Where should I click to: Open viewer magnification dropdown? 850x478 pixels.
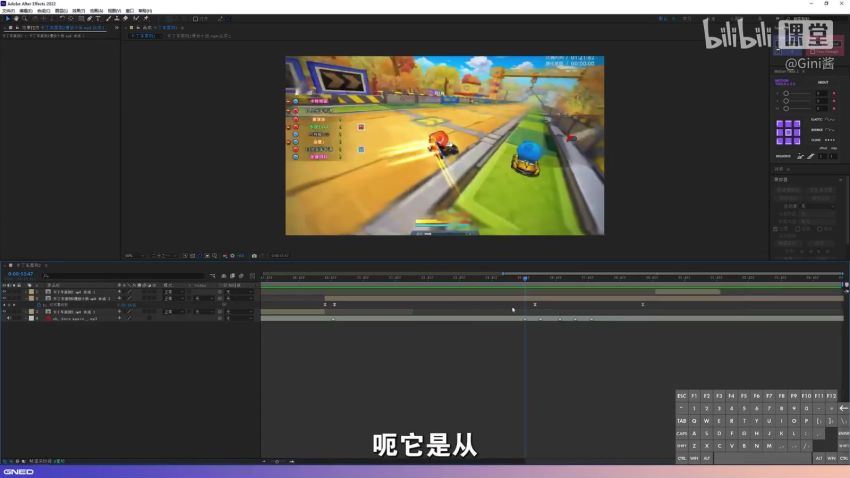click(x=134, y=256)
